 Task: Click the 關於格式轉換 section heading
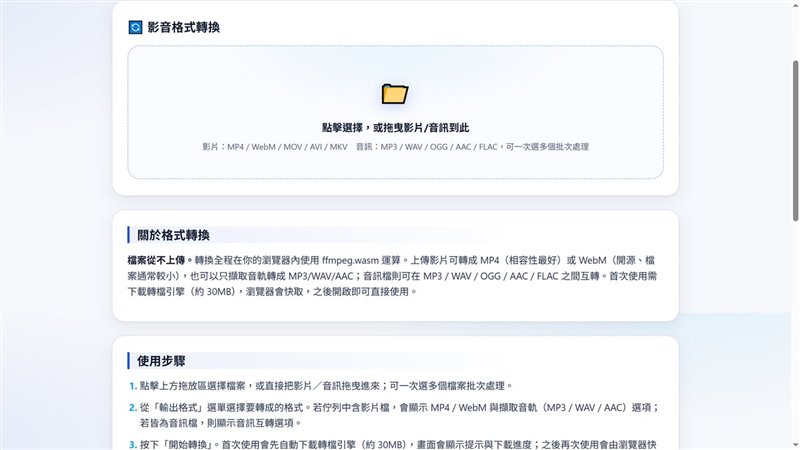click(173, 235)
